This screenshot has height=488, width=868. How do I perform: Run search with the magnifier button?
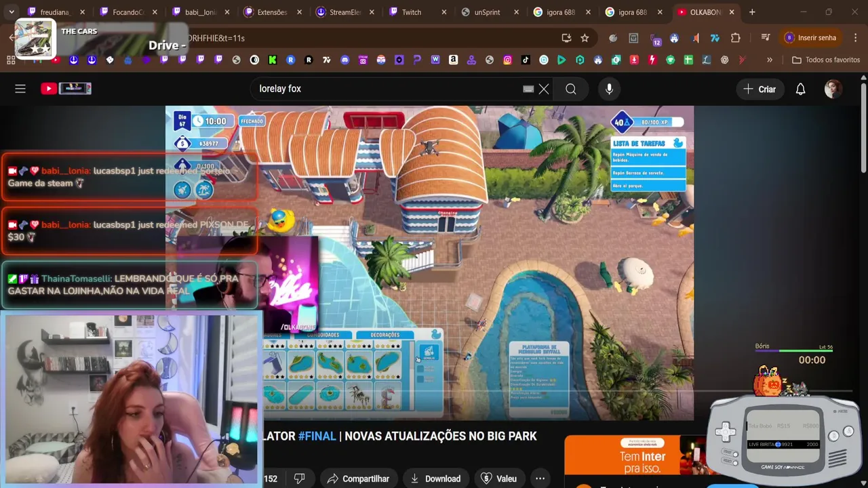[x=571, y=89]
